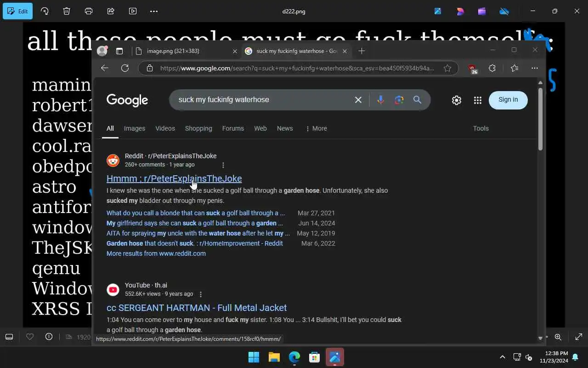The width and height of the screenshot is (588, 368).
Task: Toggle favorite heart for this photo
Action: pos(30,337)
